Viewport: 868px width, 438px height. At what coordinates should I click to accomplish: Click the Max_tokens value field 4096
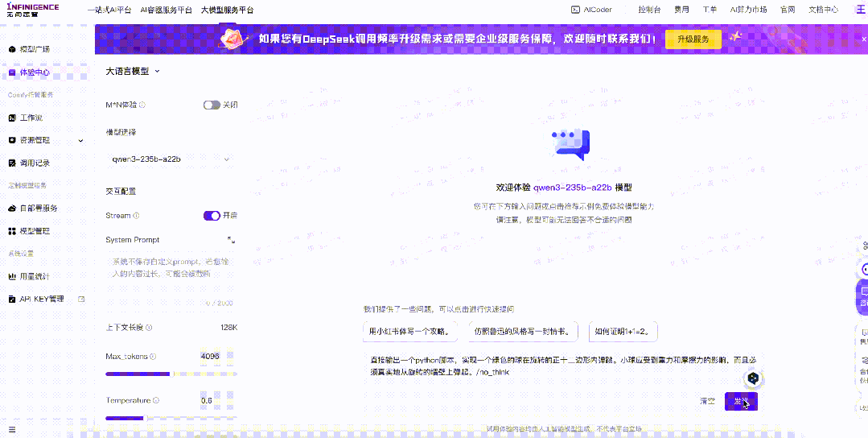pos(218,356)
